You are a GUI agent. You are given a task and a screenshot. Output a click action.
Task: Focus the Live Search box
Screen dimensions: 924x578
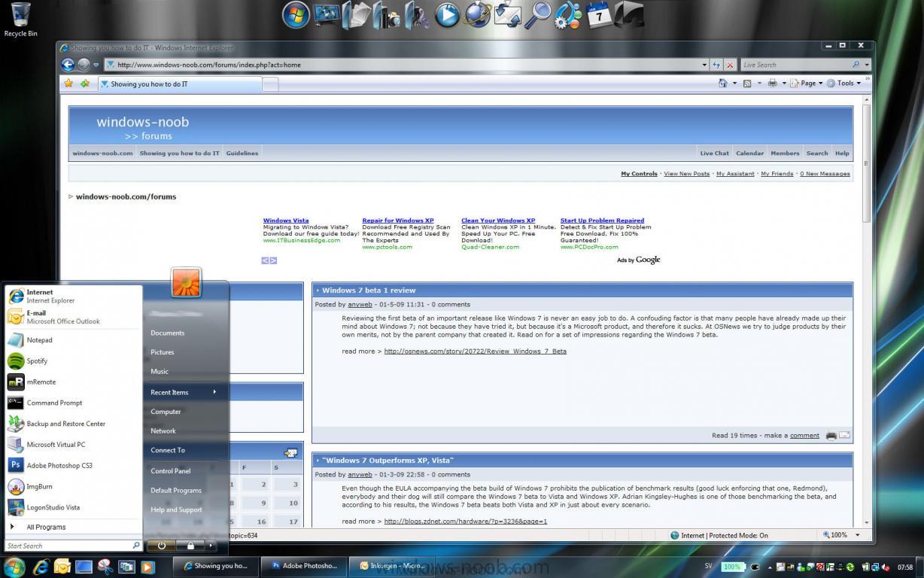tap(795, 65)
